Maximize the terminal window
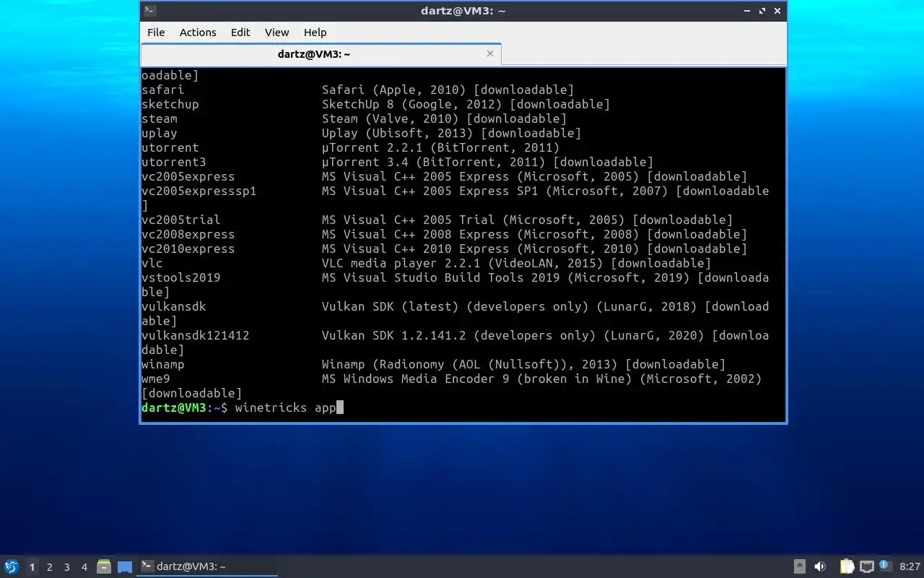Viewport: 924px width, 578px height. pos(763,11)
